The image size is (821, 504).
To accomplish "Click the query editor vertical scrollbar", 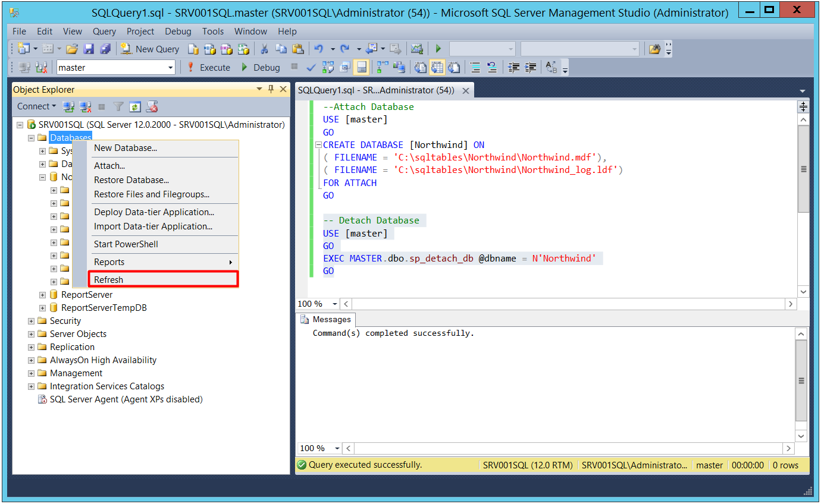I will click(x=803, y=169).
